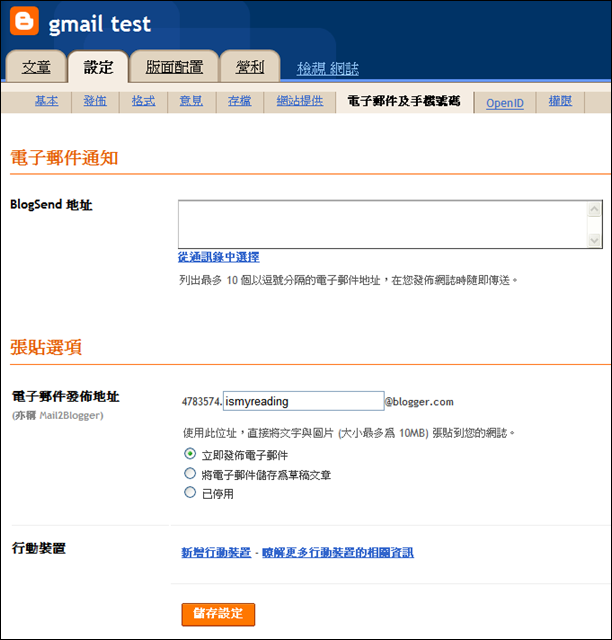Viewport: 612px width, 640px height.
Task: Click inside the BlogSend 地址 text area
Action: click(x=383, y=224)
